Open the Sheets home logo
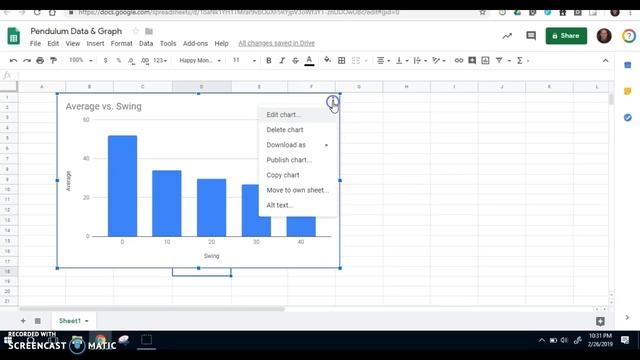The width and height of the screenshot is (640, 360). 13,36
